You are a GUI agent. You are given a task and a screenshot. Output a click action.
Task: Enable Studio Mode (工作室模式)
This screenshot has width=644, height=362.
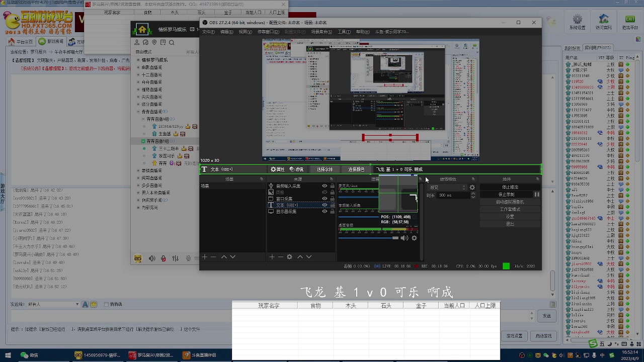pyautogui.click(x=510, y=209)
